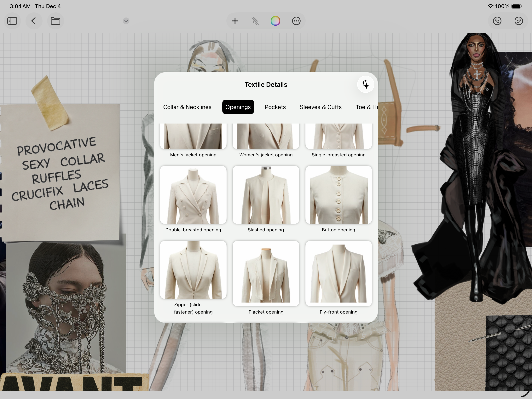This screenshot has width=532, height=399.
Task: Choose Double-breasted opening thumbnail
Action: click(193, 195)
